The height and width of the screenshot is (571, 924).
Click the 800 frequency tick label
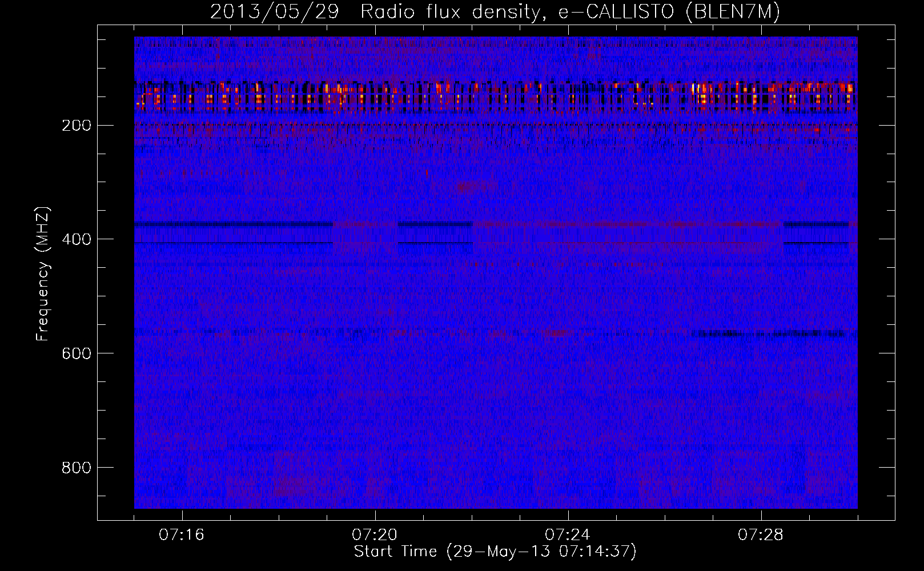coord(77,468)
